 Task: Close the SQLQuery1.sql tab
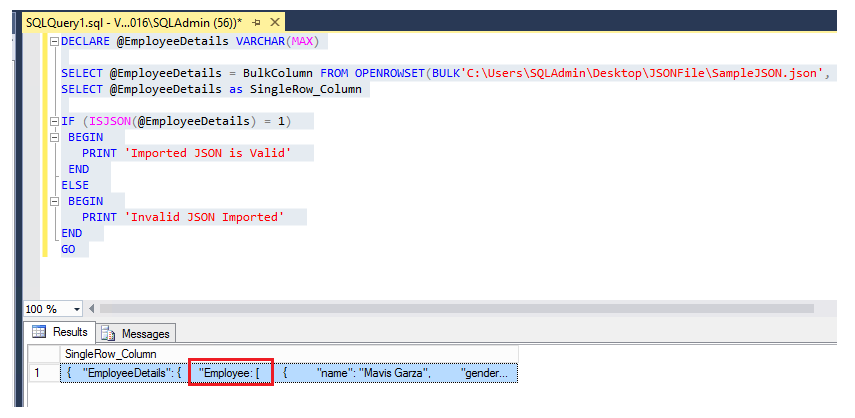(x=274, y=22)
